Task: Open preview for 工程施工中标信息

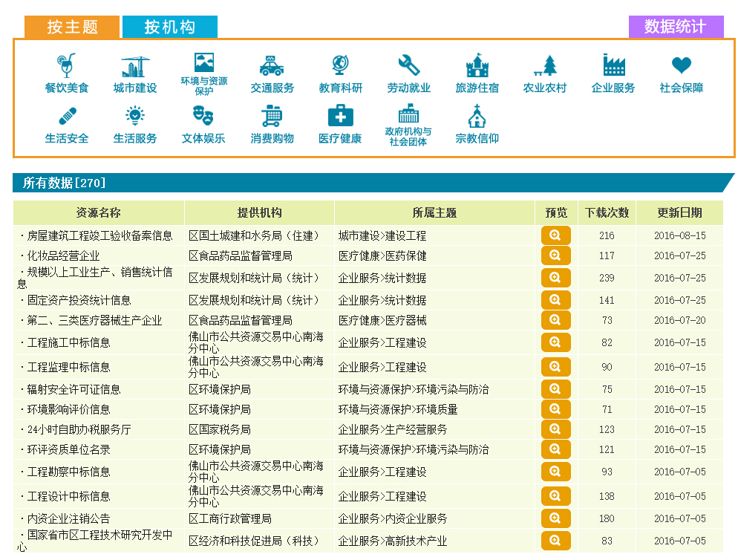Action: [x=556, y=342]
